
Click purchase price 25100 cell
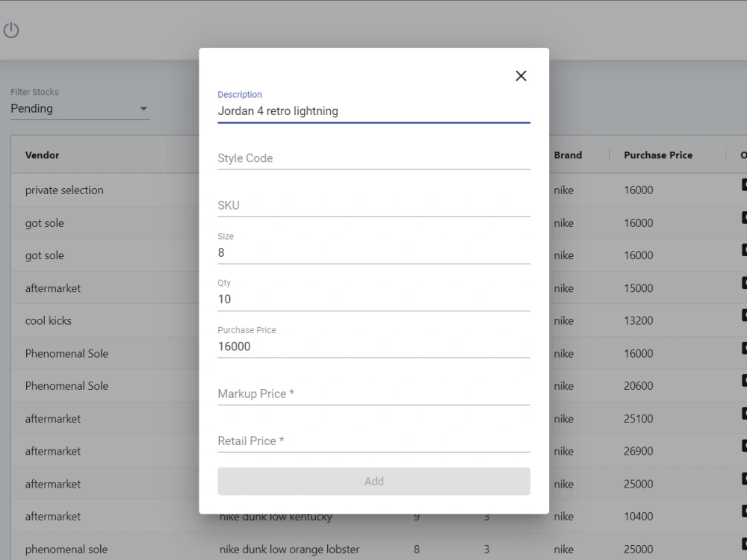pos(639,419)
